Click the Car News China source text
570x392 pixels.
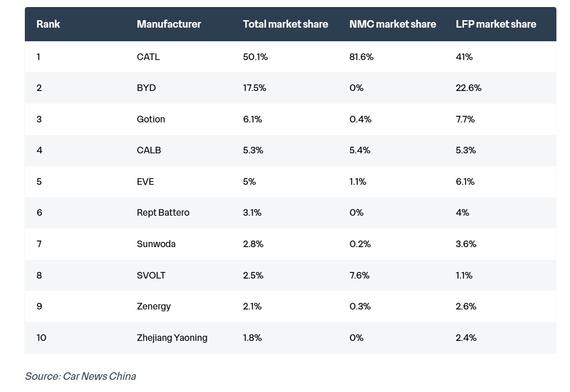coord(80,376)
